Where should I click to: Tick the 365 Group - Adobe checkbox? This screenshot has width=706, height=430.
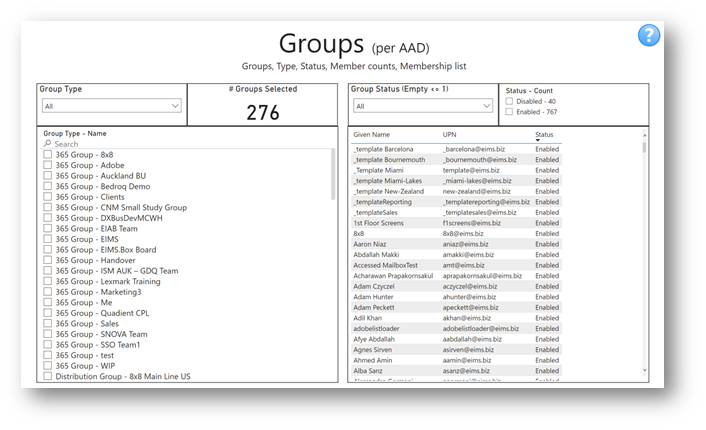tap(47, 165)
